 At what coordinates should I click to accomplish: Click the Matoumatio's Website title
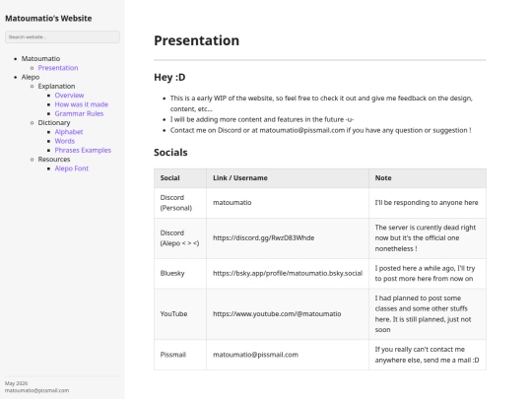coord(48,19)
